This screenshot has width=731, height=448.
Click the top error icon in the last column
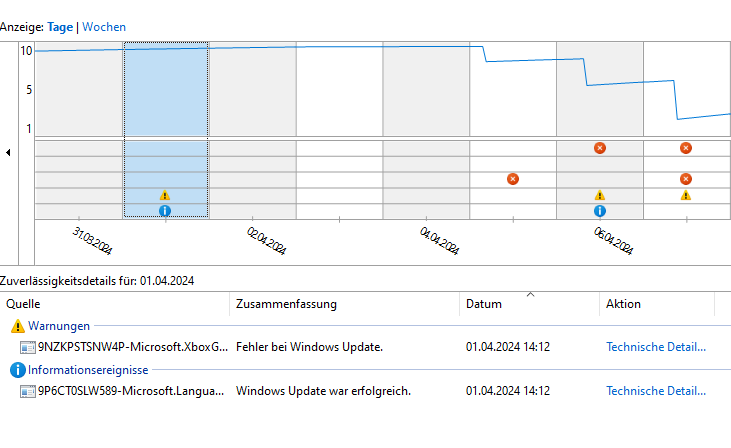(x=686, y=148)
